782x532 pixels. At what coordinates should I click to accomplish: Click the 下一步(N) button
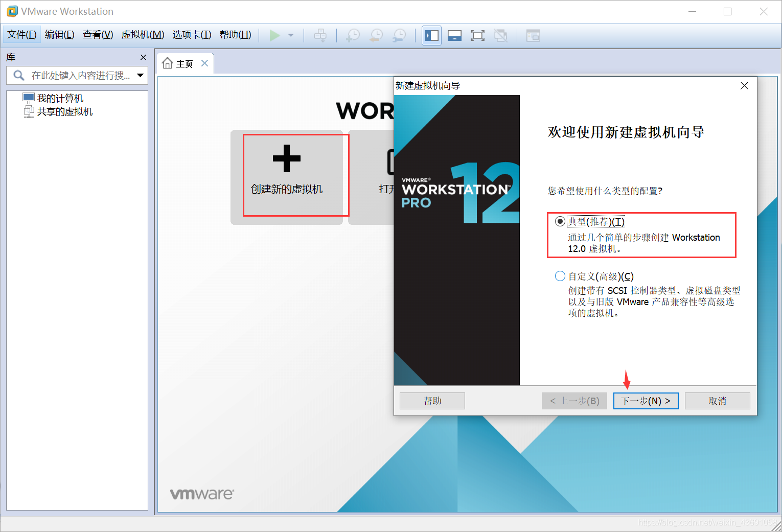point(646,401)
